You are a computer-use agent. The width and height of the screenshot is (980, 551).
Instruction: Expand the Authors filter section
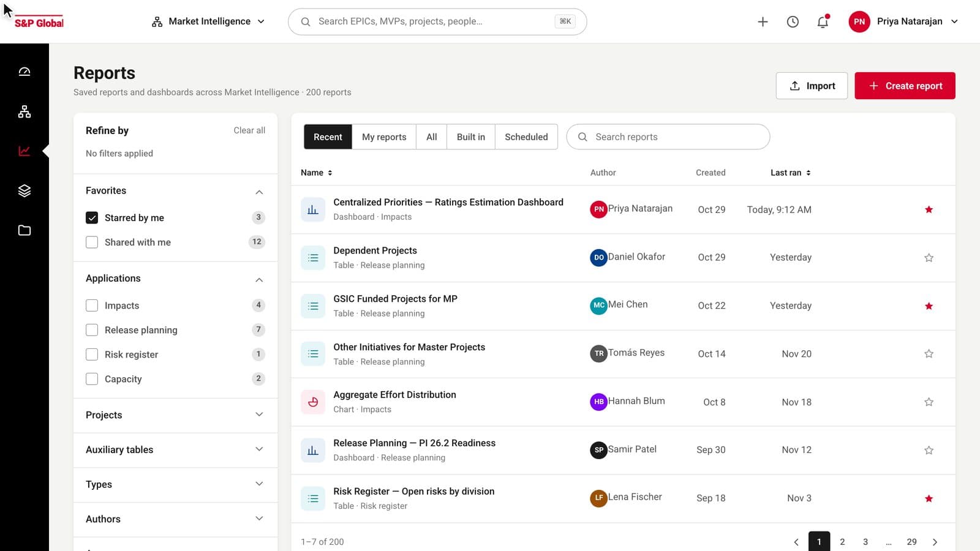pyautogui.click(x=259, y=519)
